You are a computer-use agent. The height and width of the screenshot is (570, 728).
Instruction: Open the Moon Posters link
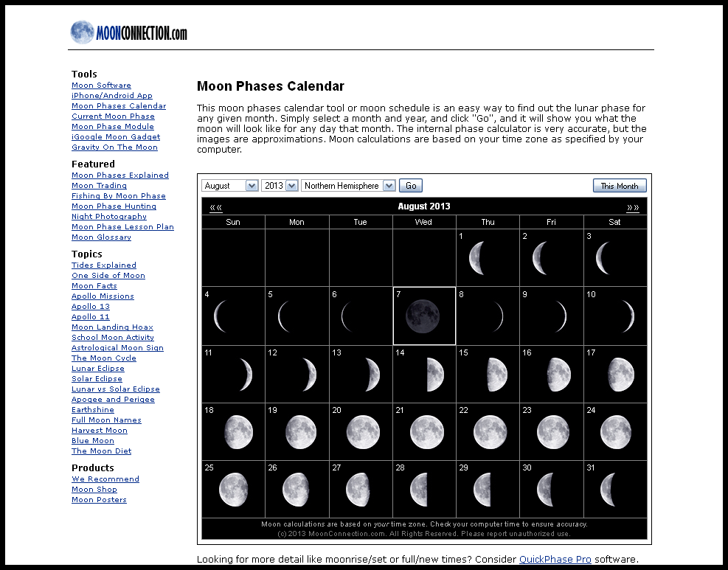(99, 500)
